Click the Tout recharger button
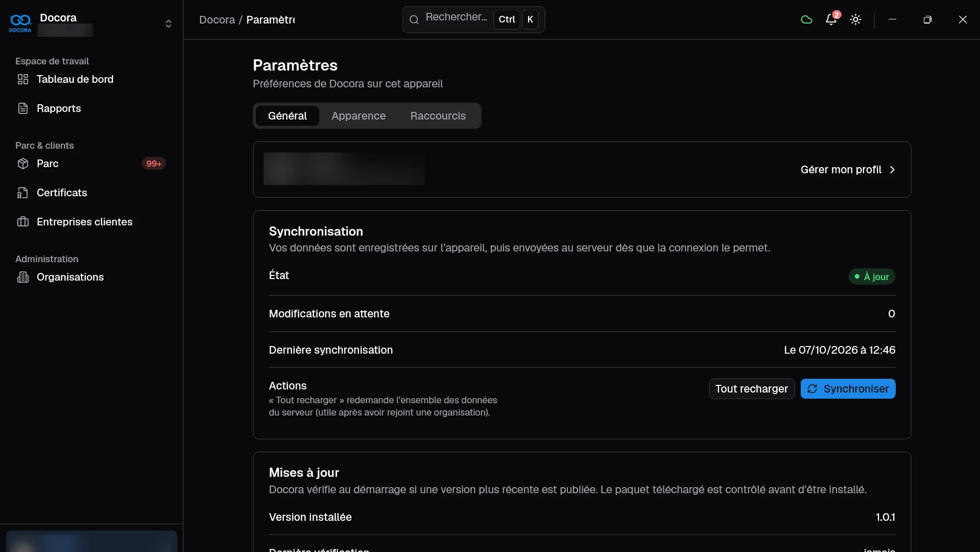 752,389
